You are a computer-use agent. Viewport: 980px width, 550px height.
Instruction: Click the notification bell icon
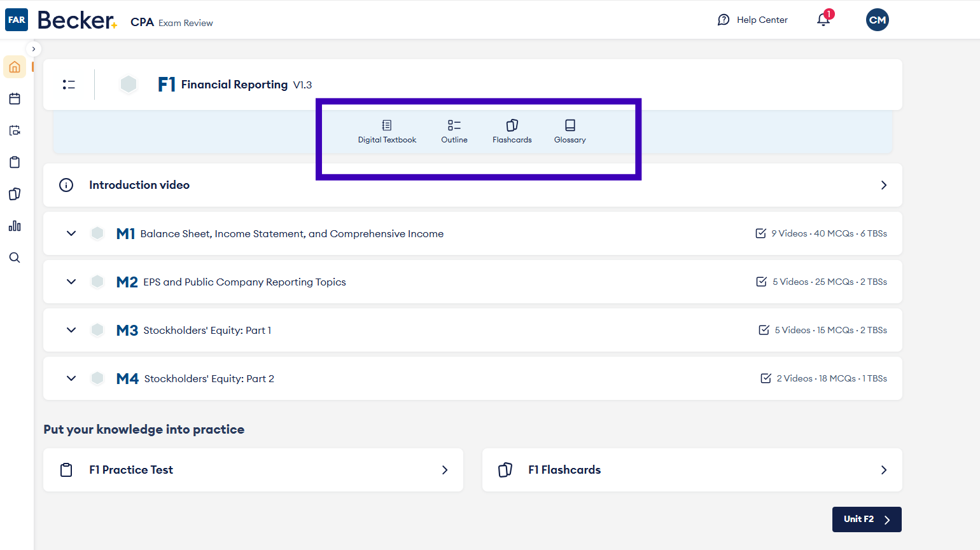click(823, 20)
